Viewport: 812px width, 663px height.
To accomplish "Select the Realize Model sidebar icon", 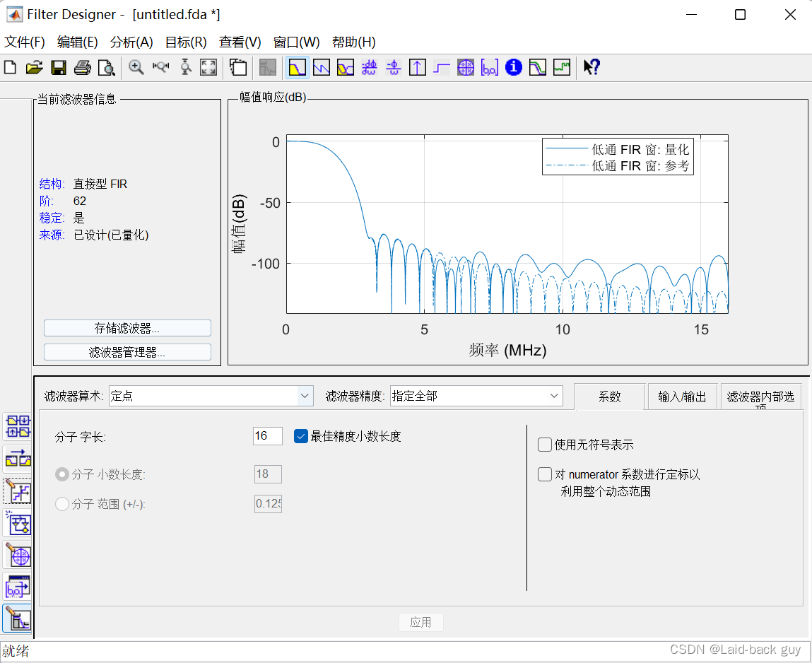I will click(x=17, y=524).
